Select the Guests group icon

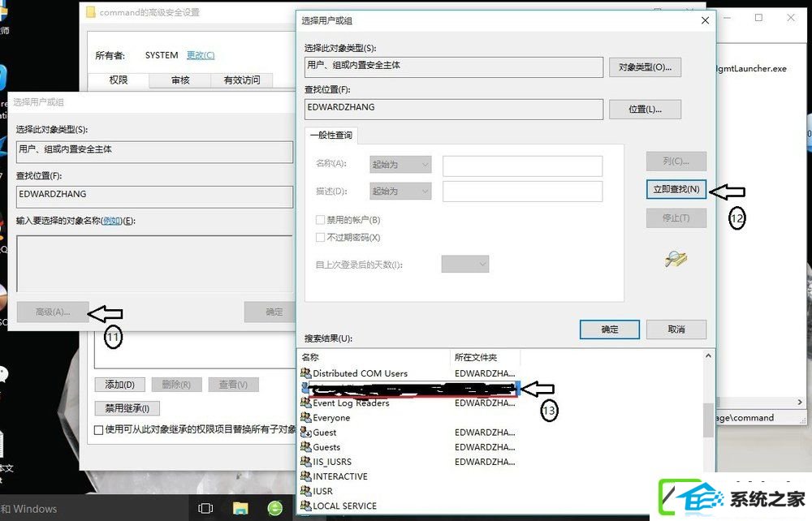[305, 446]
